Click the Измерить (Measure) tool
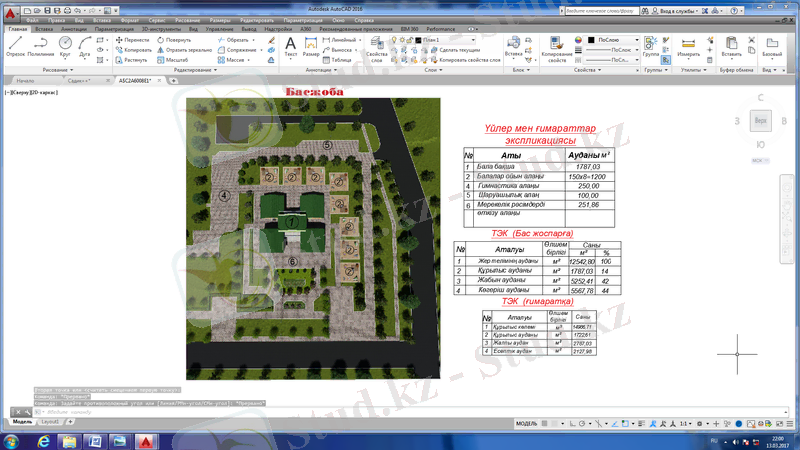 pyautogui.click(x=688, y=46)
